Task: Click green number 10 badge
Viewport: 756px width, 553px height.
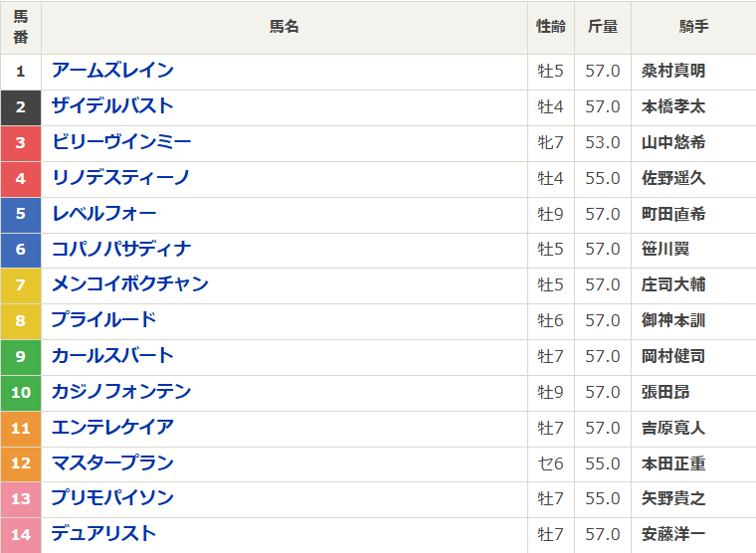Action: [21, 392]
